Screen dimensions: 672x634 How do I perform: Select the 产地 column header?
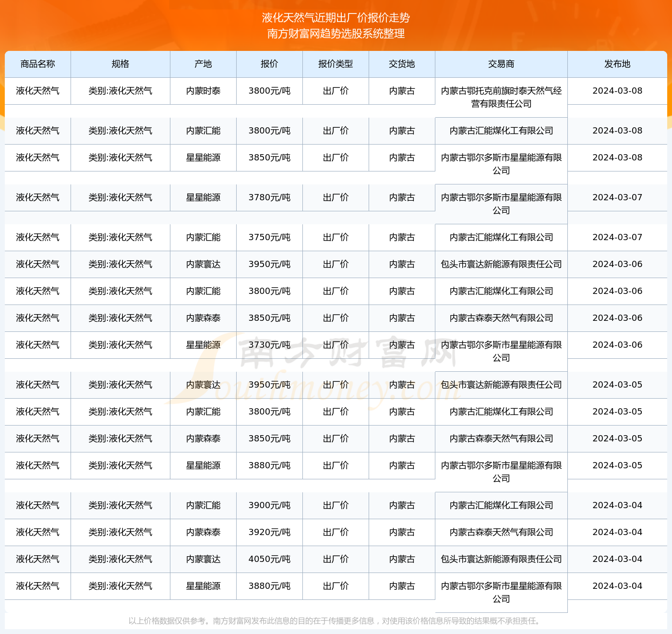tap(204, 64)
